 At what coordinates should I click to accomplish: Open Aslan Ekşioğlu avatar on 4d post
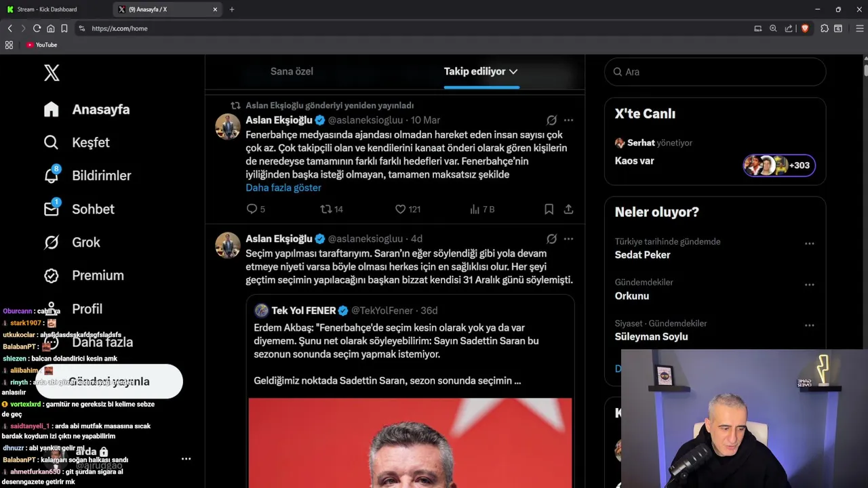[228, 245]
